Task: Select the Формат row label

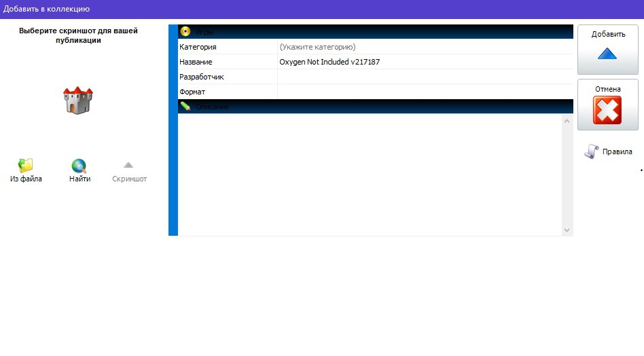Action: 192,92
